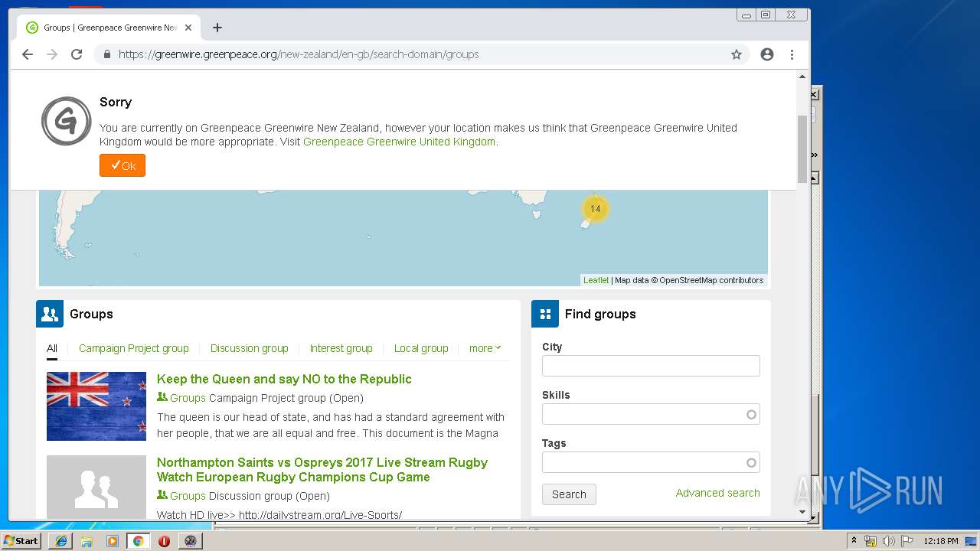
Task: Close the Greenpeace Greenwire tab
Action: [188, 28]
